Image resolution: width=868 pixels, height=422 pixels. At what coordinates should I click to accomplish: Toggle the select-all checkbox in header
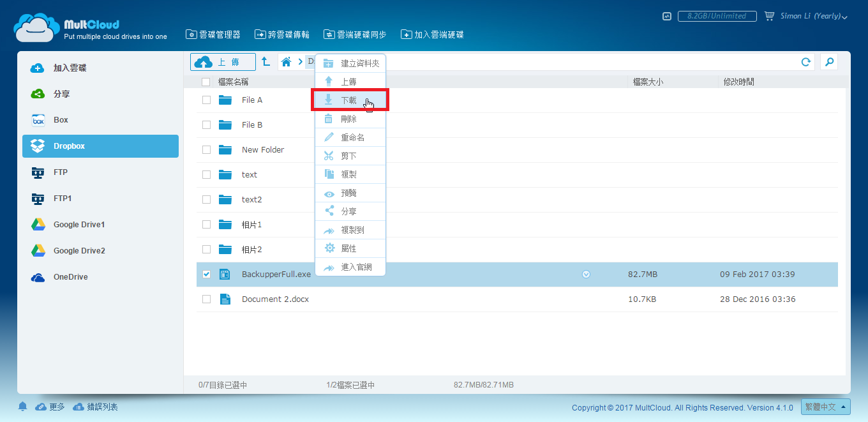pos(206,82)
